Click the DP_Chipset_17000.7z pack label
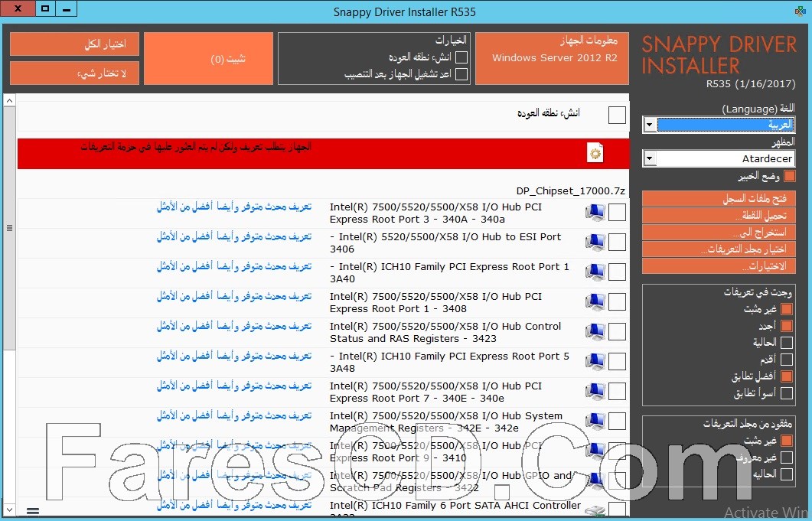Screen dimensions: 812x521 (571, 190)
